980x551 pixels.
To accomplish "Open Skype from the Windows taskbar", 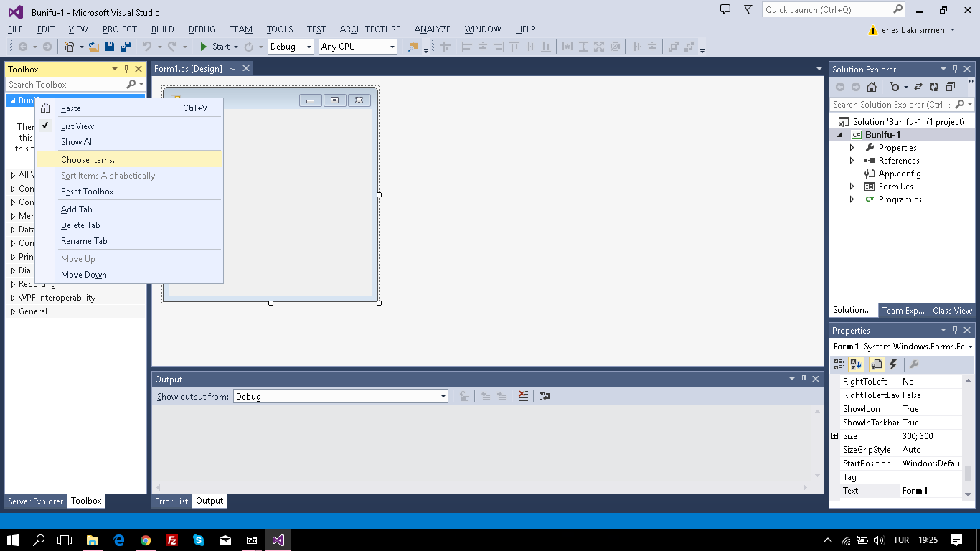I will coord(199,540).
